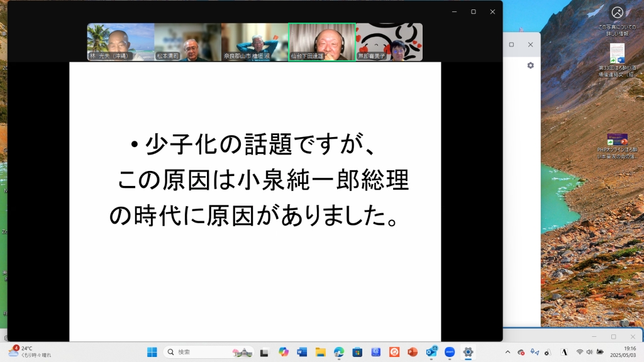This screenshot has width=644, height=362.
Task: Click the cloud sync error tray icon
Action: pyautogui.click(x=521, y=352)
